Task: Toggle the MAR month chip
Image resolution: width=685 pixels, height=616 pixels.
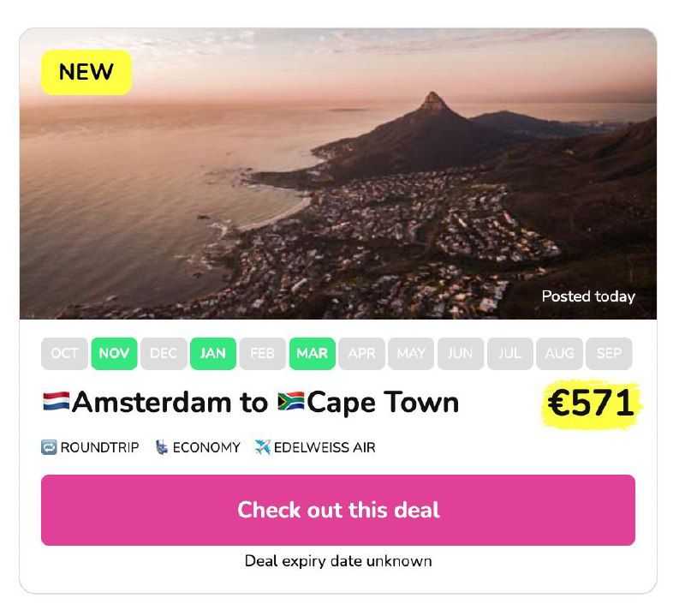Action: 313,354
